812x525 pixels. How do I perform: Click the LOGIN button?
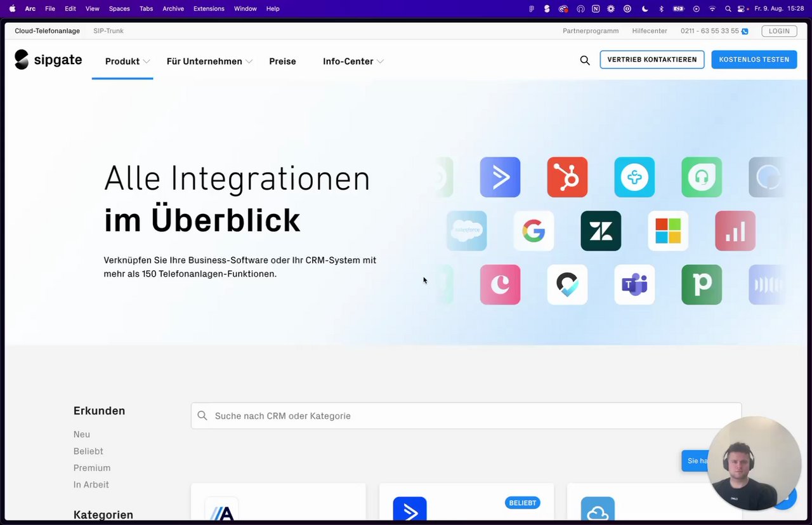[779, 31]
